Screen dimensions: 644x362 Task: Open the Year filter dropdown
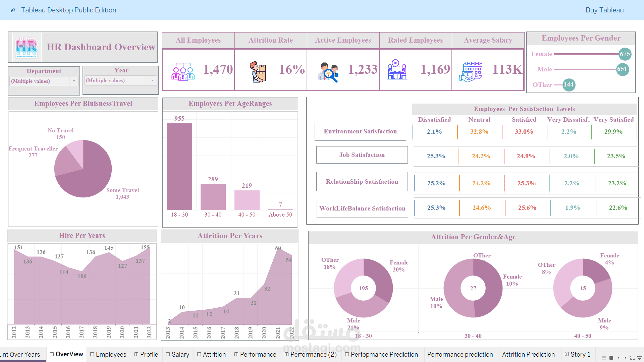(x=120, y=80)
